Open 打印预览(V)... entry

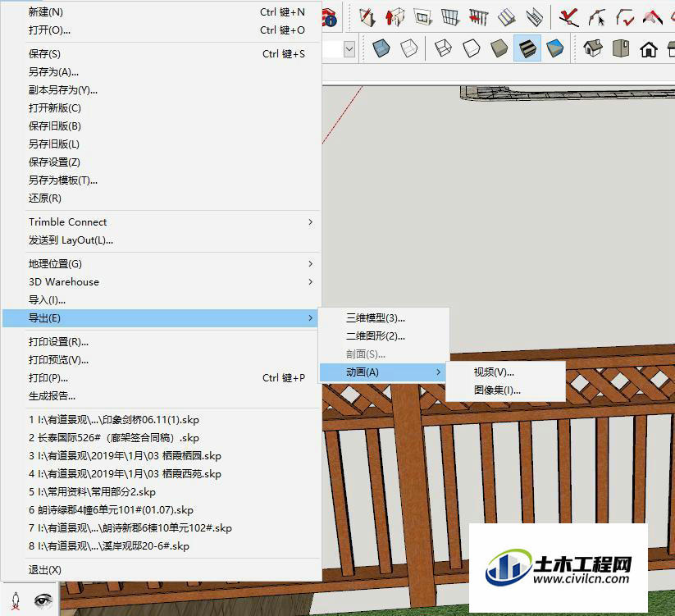point(162,360)
